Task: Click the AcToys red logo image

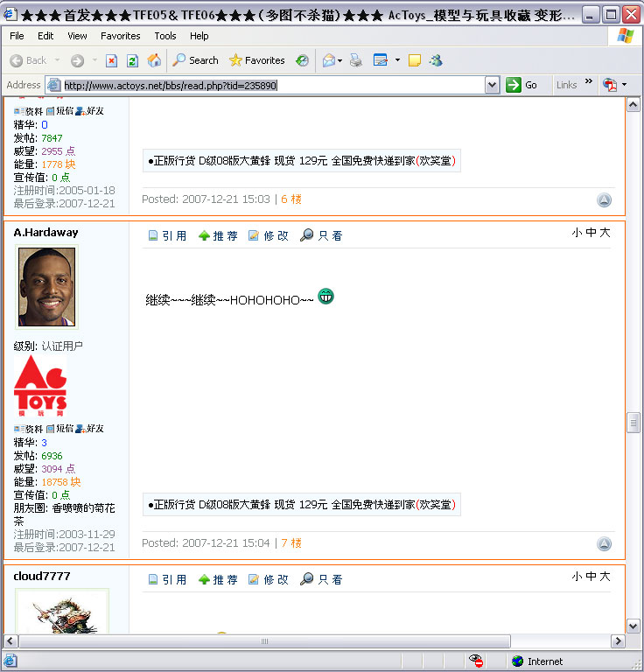Action: click(40, 386)
